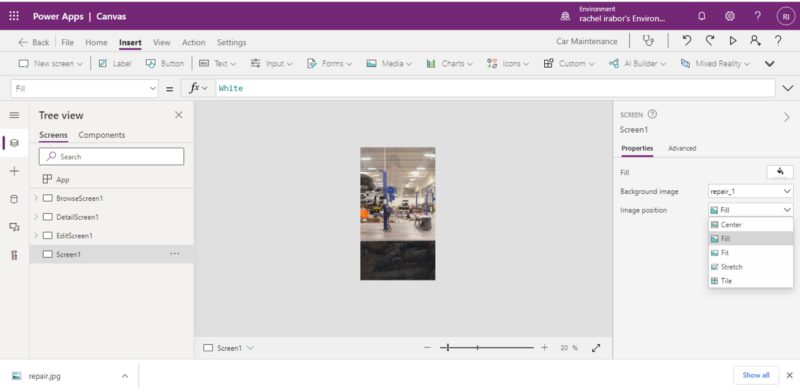Image resolution: width=800 pixels, height=392 pixels.
Task: Open the RI account avatar
Action: coord(786,16)
